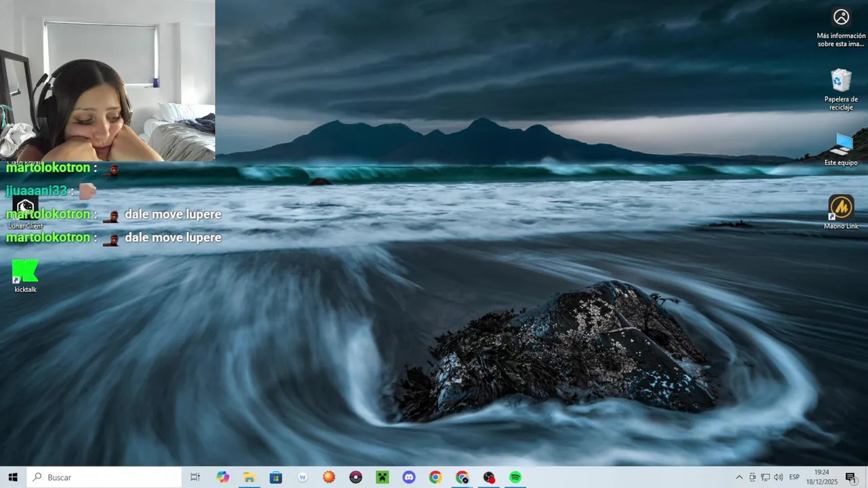Select kicktalk desktop shortcut
Image resolution: width=868 pixels, height=488 pixels.
tap(25, 275)
